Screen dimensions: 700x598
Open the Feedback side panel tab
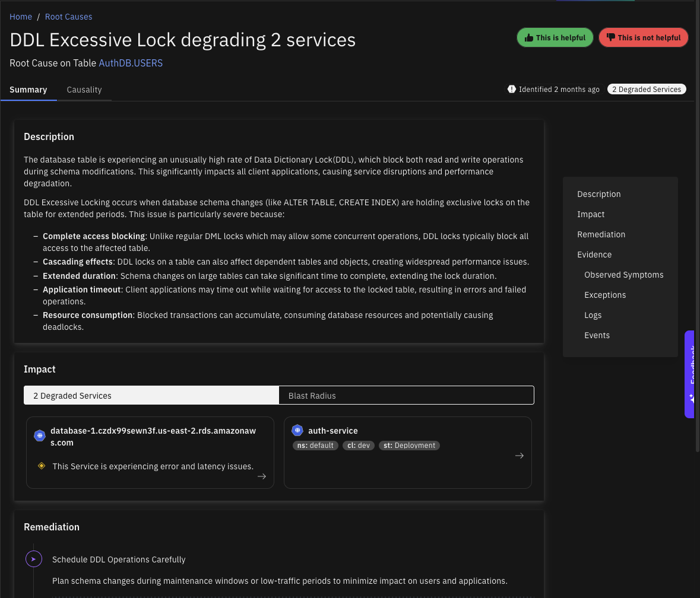click(x=692, y=374)
